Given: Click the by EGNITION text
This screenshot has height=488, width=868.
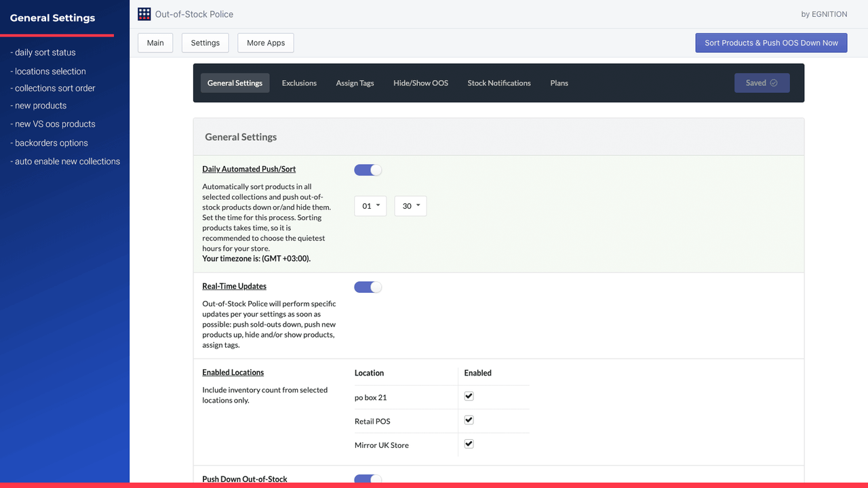Looking at the screenshot, I should [x=824, y=14].
